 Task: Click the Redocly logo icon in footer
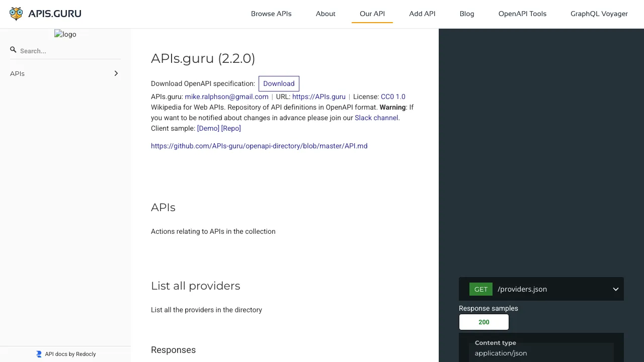pyautogui.click(x=39, y=354)
